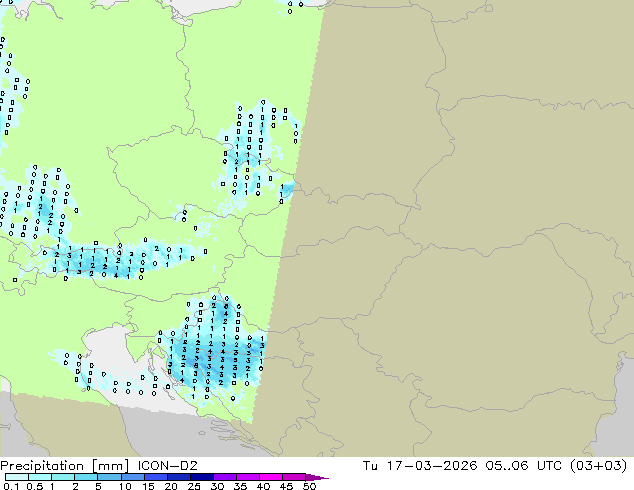This screenshot has width=634, height=490.
Task: Click the legend label '40'
Action: click(x=263, y=486)
